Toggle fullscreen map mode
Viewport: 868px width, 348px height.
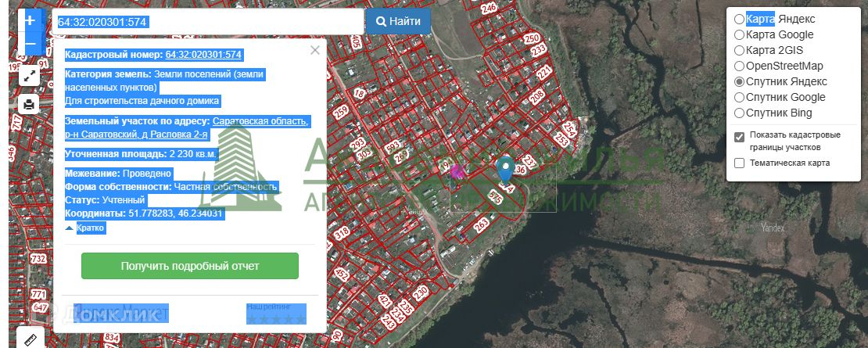pyautogui.click(x=29, y=76)
